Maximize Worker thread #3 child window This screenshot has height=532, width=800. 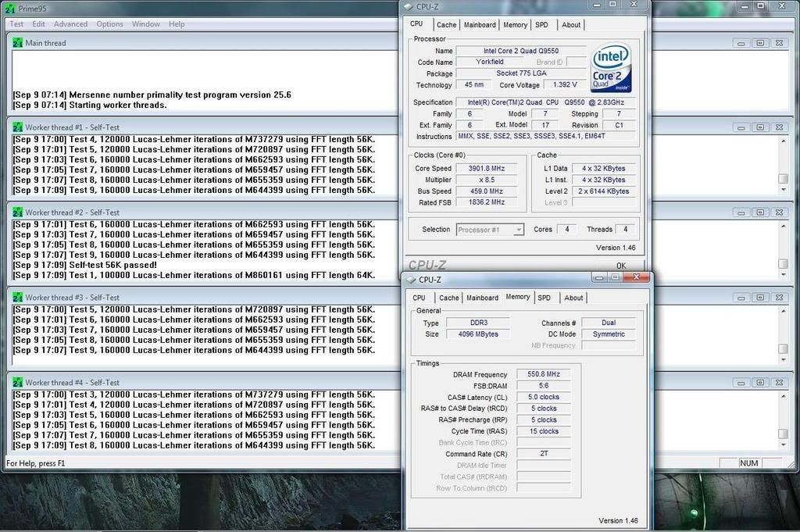(759, 298)
